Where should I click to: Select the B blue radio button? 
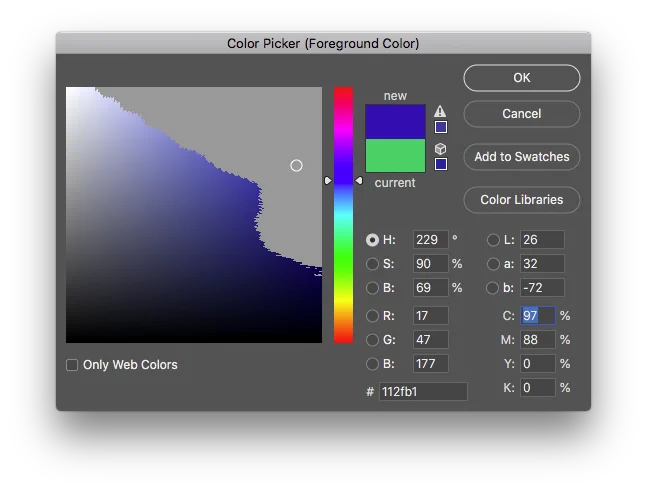click(x=372, y=364)
